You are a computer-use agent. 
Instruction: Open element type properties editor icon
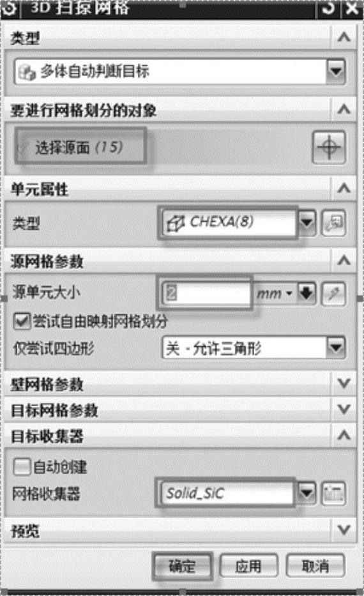[333, 223]
